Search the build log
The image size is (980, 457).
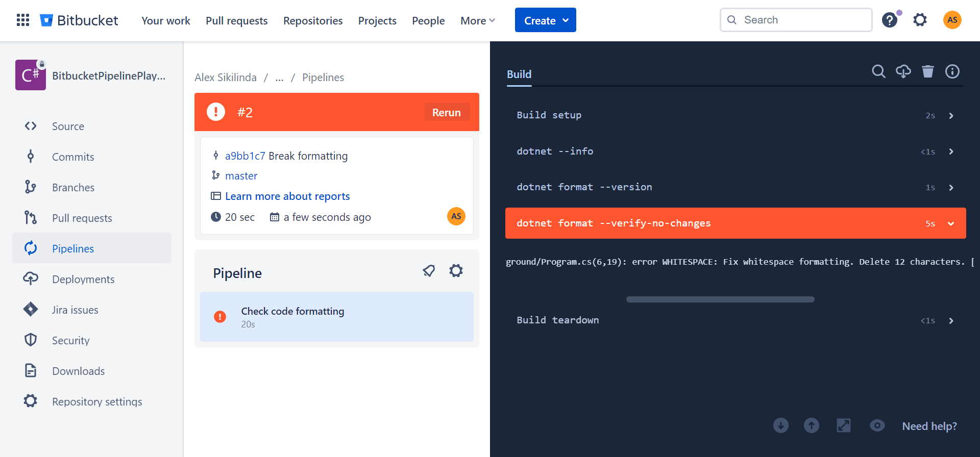tap(878, 71)
